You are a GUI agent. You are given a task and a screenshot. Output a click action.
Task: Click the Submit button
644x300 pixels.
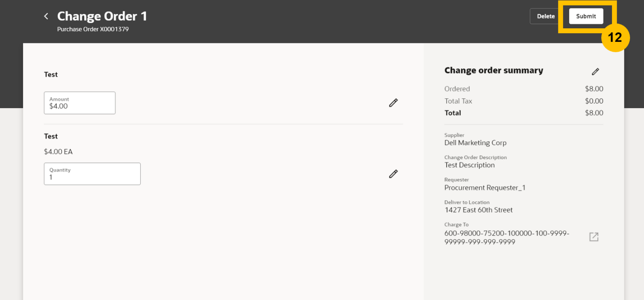point(586,16)
